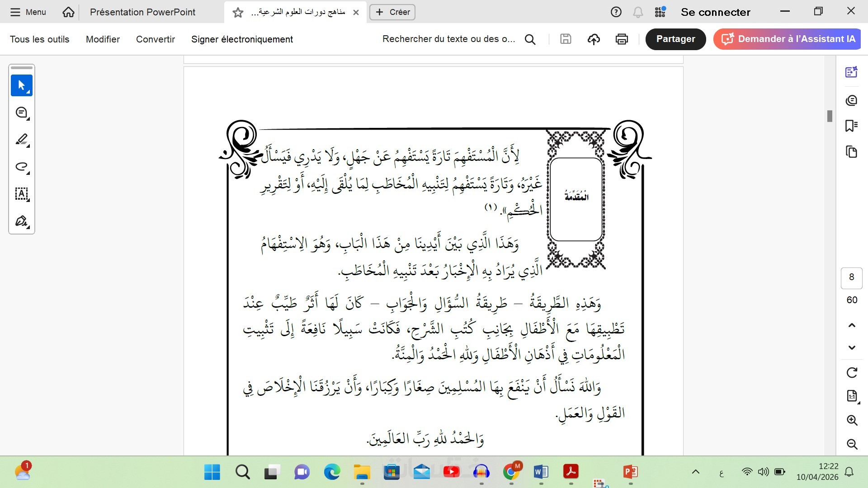Show hidden icons in system tray
The image size is (868, 488).
tap(696, 472)
